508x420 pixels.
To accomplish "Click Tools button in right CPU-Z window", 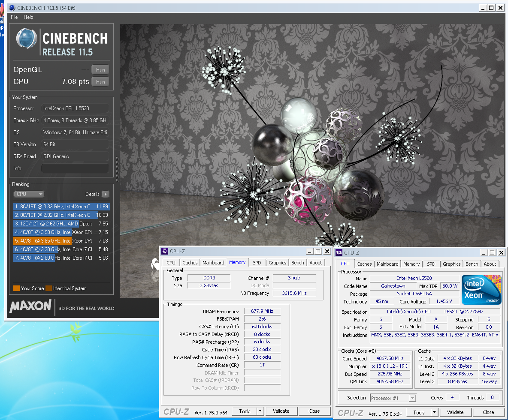I will tap(419, 412).
